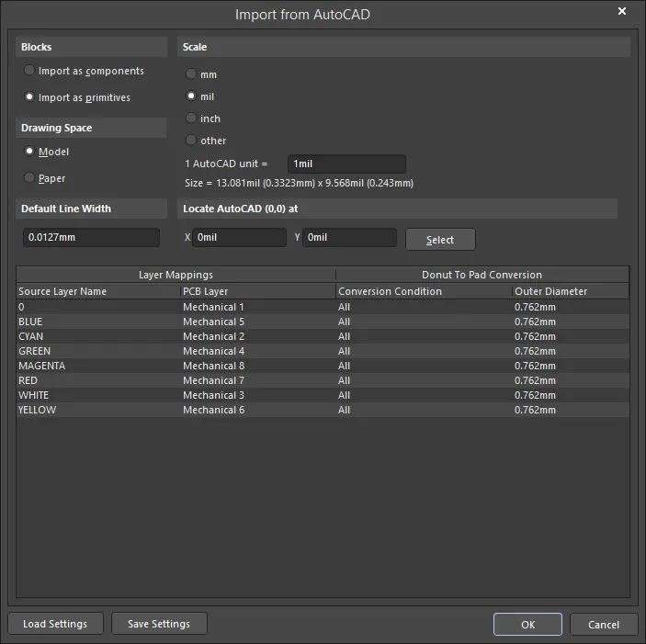Click Outer Diameter 0.762mm in GREEN row
646x644 pixels.
(571, 351)
